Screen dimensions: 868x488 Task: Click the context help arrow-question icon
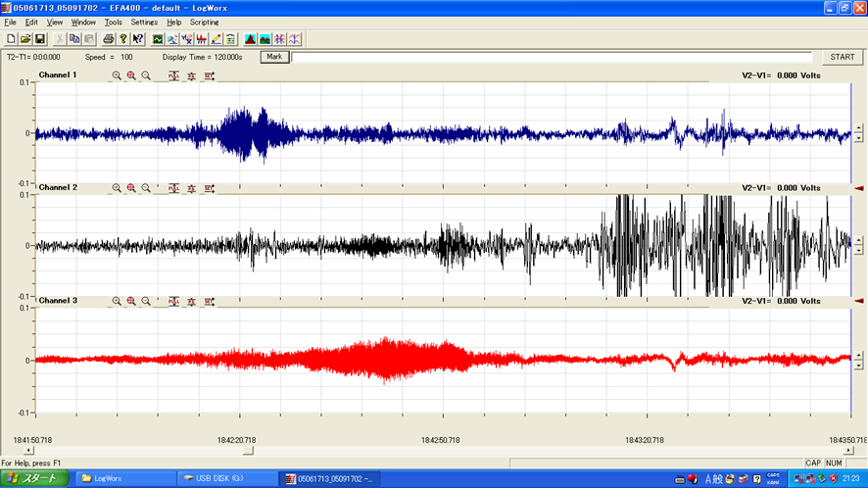(137, 39)
